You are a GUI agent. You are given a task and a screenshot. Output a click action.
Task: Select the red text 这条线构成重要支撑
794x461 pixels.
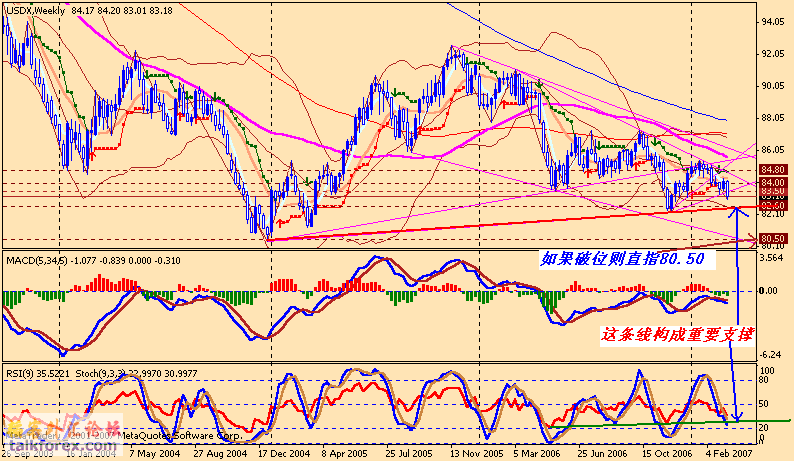(677, 334)
